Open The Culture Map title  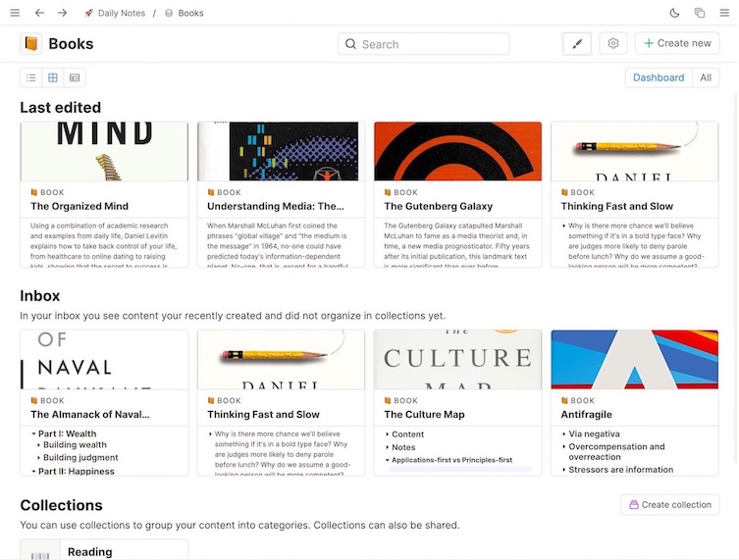coord(424,415)
